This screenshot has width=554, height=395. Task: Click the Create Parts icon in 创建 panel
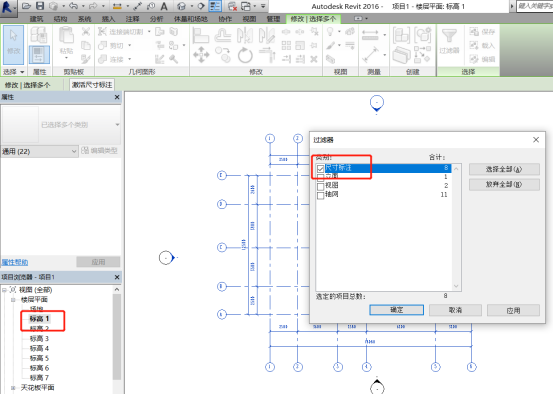401,55
